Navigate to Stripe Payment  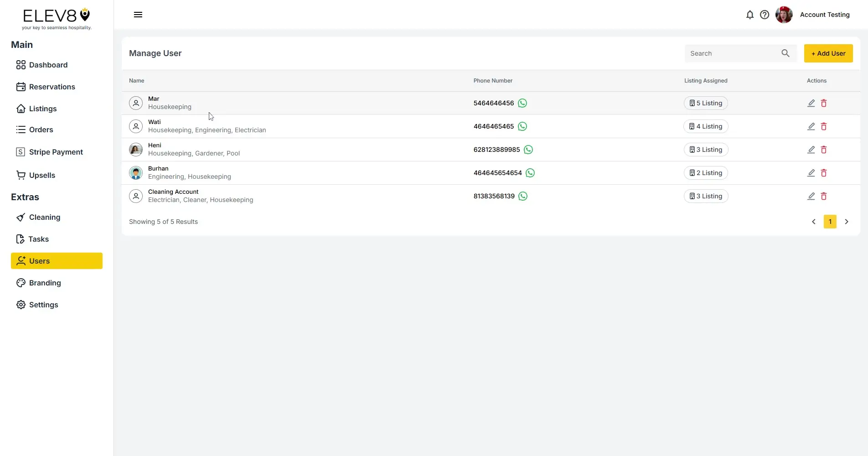[56, 151]
